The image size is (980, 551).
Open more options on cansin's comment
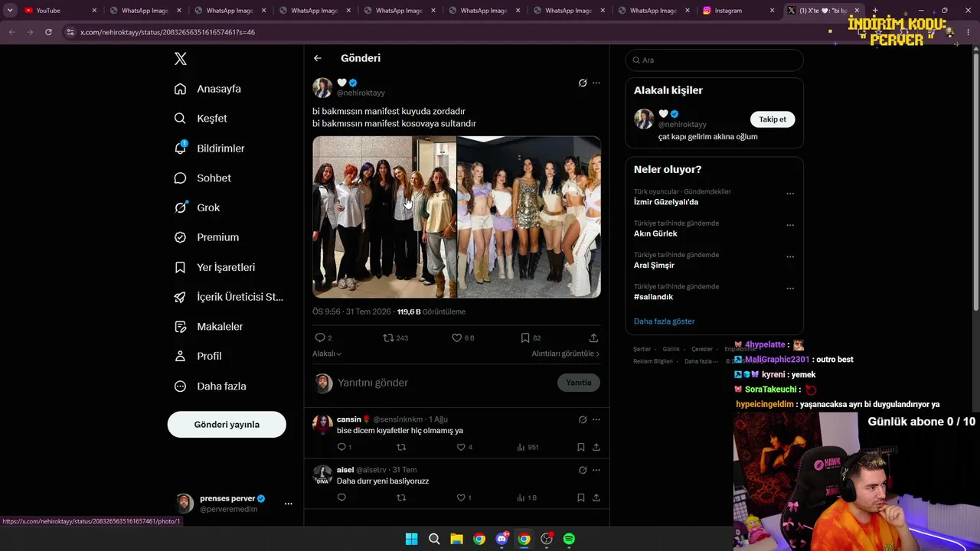596,419
